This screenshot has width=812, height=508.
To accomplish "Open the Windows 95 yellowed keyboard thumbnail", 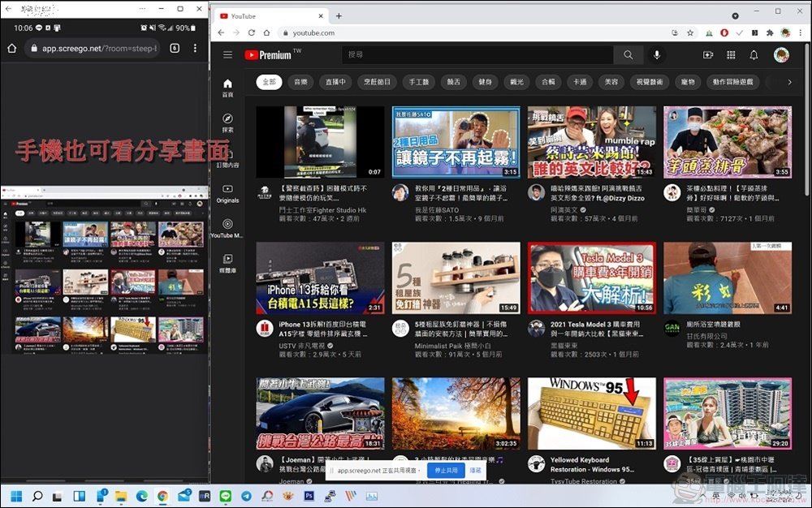I will [x=592, y=414].
